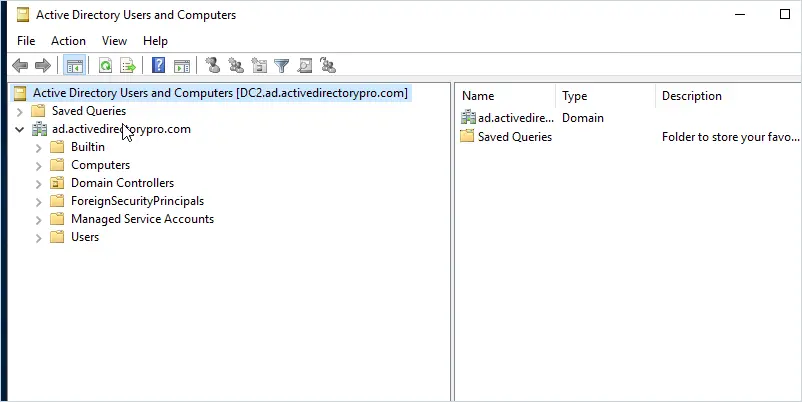Click the Refresh toolbar icon

pos(105,65)
